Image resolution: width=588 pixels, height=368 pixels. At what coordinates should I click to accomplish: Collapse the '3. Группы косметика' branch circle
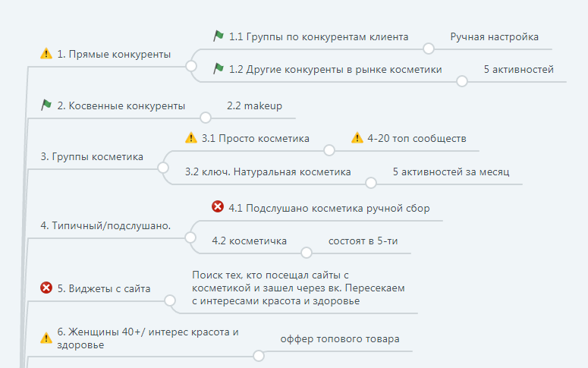click(163, 166)
